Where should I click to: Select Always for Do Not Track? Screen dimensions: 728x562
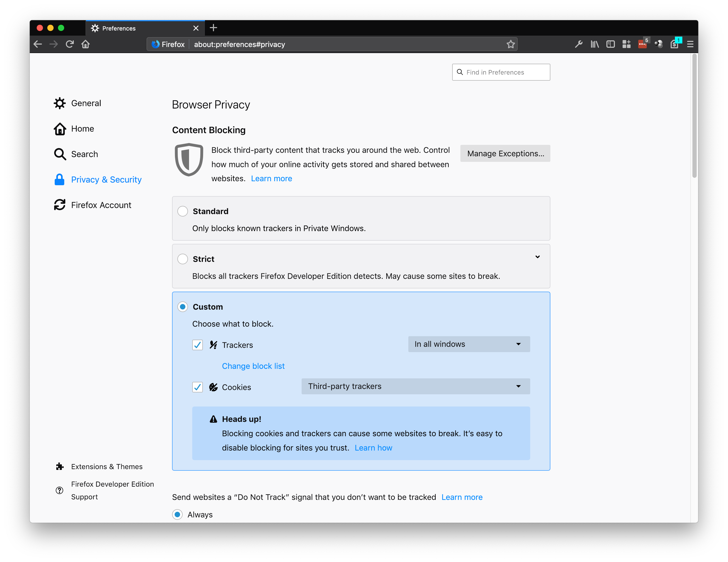177,514
